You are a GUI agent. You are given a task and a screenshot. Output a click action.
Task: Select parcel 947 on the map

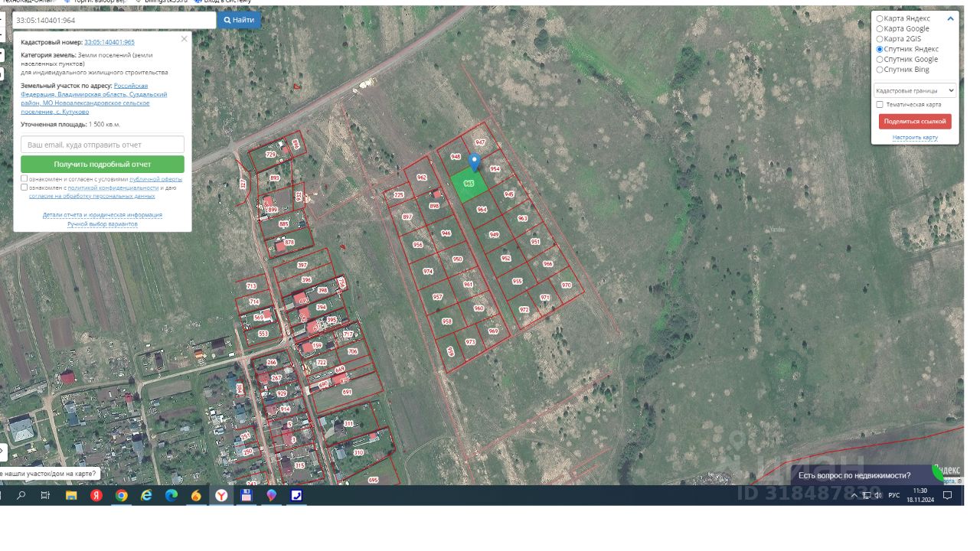tap(480, 142)
